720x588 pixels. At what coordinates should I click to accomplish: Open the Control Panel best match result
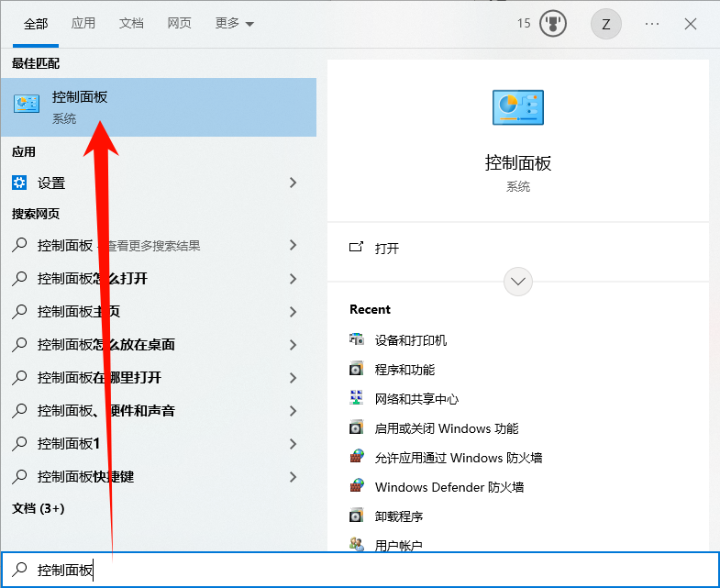click(159, 107)
